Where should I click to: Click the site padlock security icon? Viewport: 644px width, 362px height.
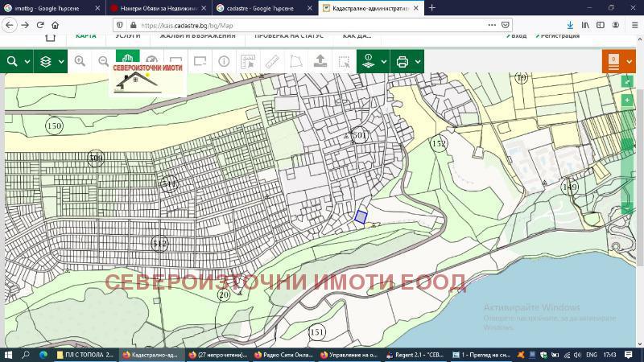(133, 25)
